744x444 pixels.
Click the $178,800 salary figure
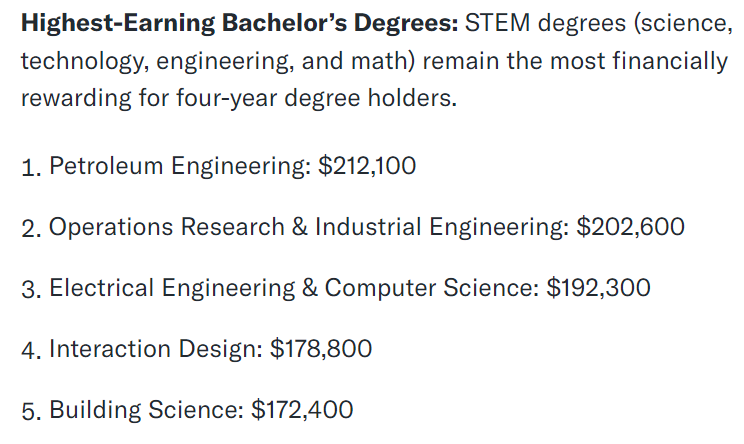[321, 349]
